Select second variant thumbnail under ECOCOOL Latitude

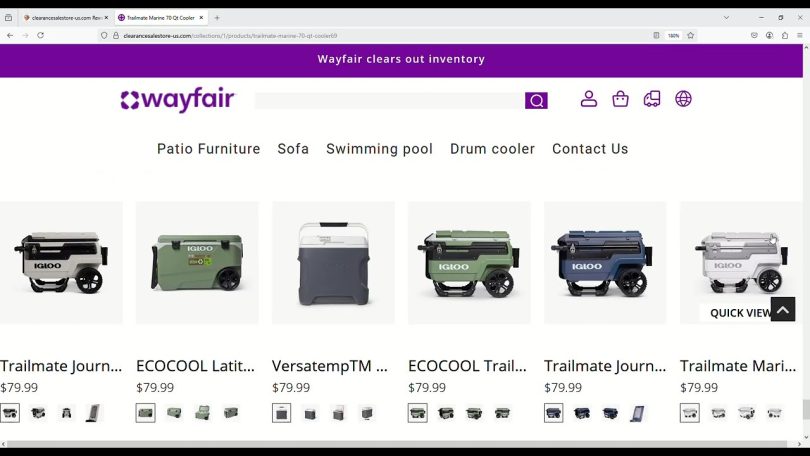(x=174, y=413)
